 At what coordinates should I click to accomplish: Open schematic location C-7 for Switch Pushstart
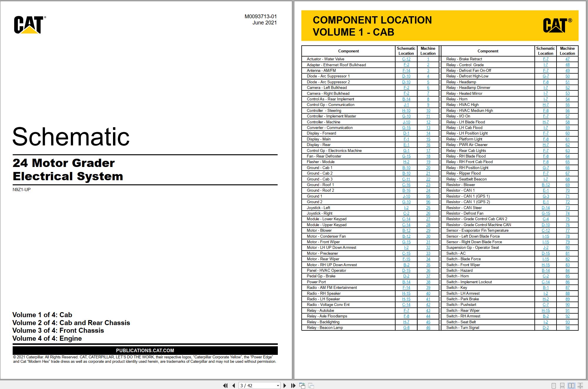[x=546, y=304]
